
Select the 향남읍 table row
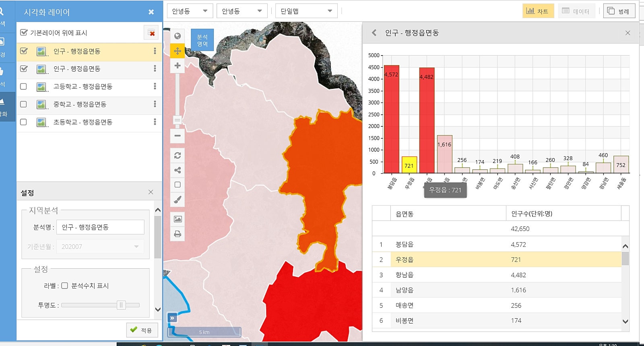(x=497, y=275)
